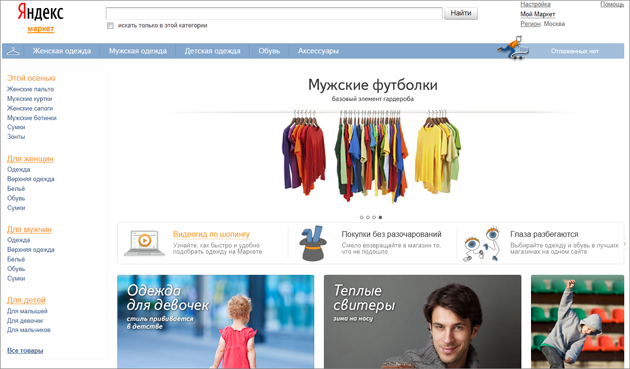Viewport: 630px width, 369px height.
Task: Click the hanger icon in navigation bar
Action: click(x=13, y=51)
